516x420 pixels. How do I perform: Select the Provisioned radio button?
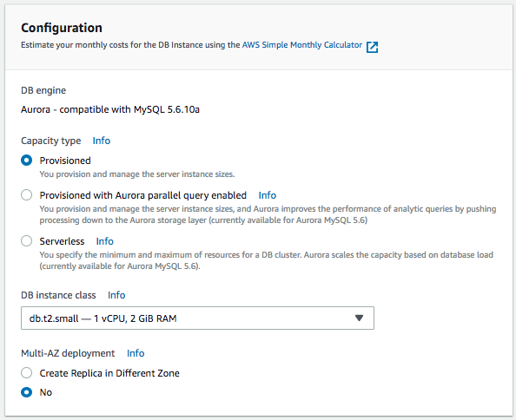(x=27, y=161)
